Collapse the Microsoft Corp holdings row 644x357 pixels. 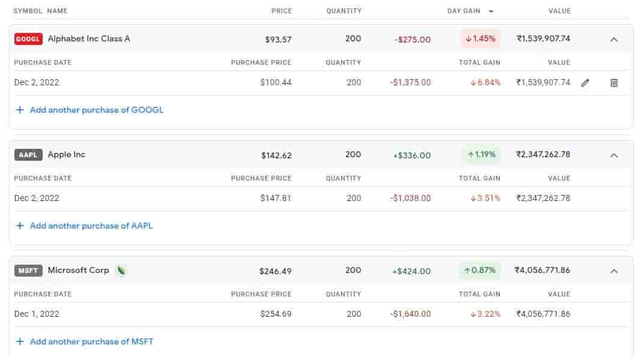coord(614,271)
